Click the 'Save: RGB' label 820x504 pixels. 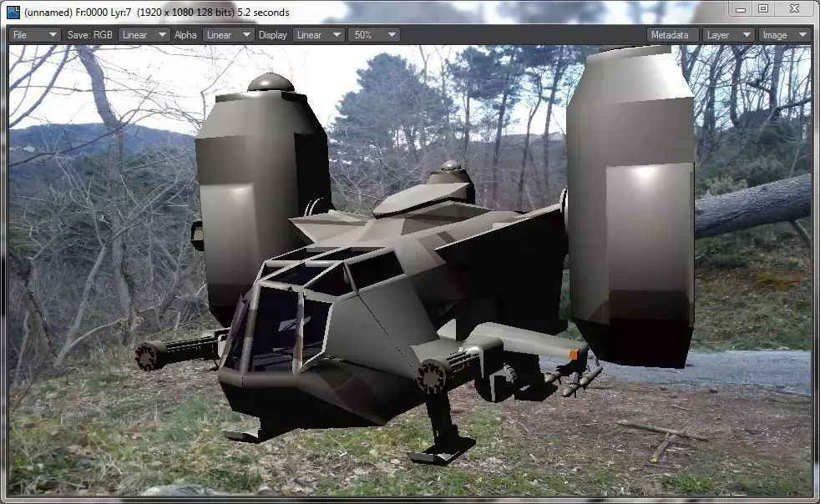(x=90, y=35)
